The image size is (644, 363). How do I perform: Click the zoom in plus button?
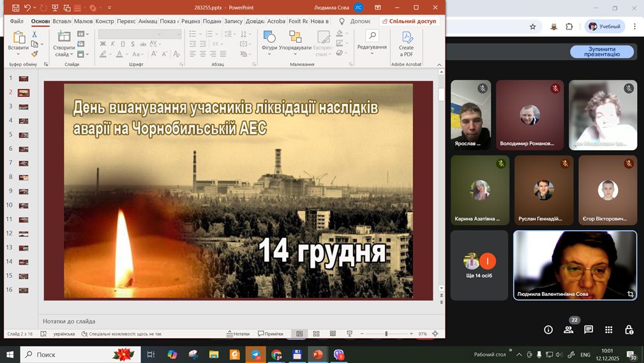click(x=411, y=334)
